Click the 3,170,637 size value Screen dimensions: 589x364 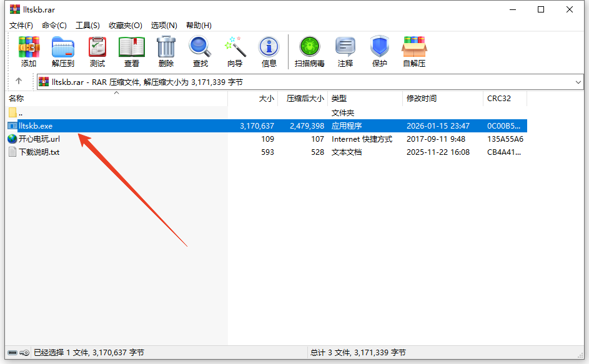click(257, 126)
